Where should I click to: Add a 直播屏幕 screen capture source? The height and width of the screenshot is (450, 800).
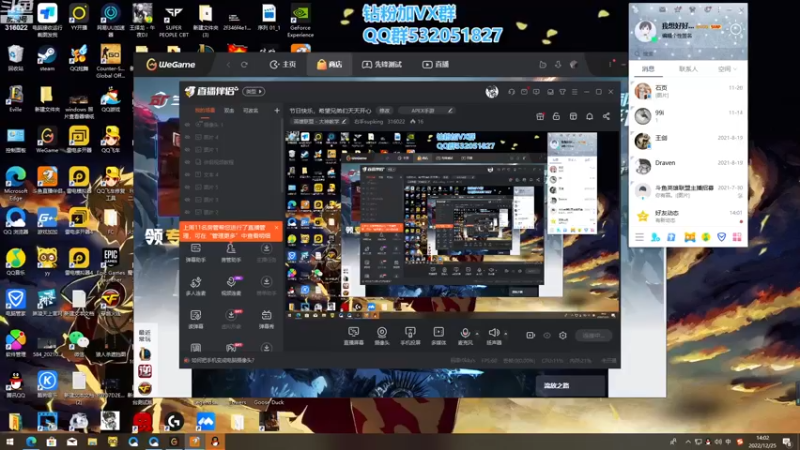coord(353,336)
